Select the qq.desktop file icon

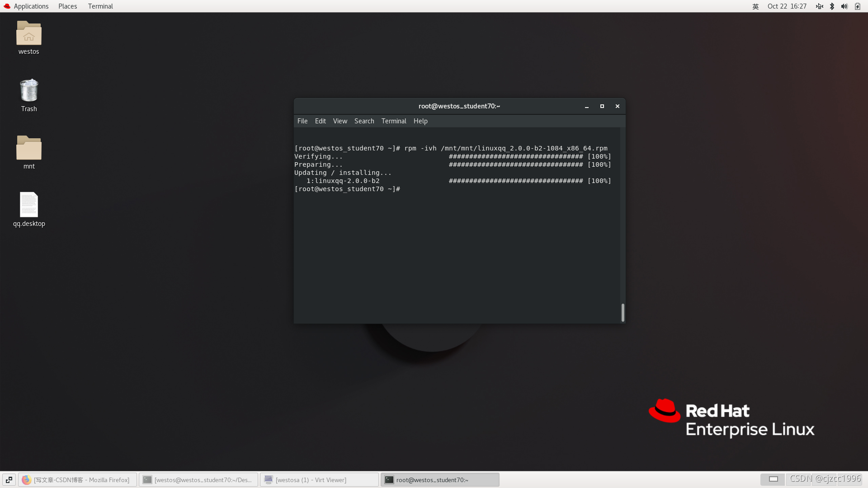coord(28,205)
